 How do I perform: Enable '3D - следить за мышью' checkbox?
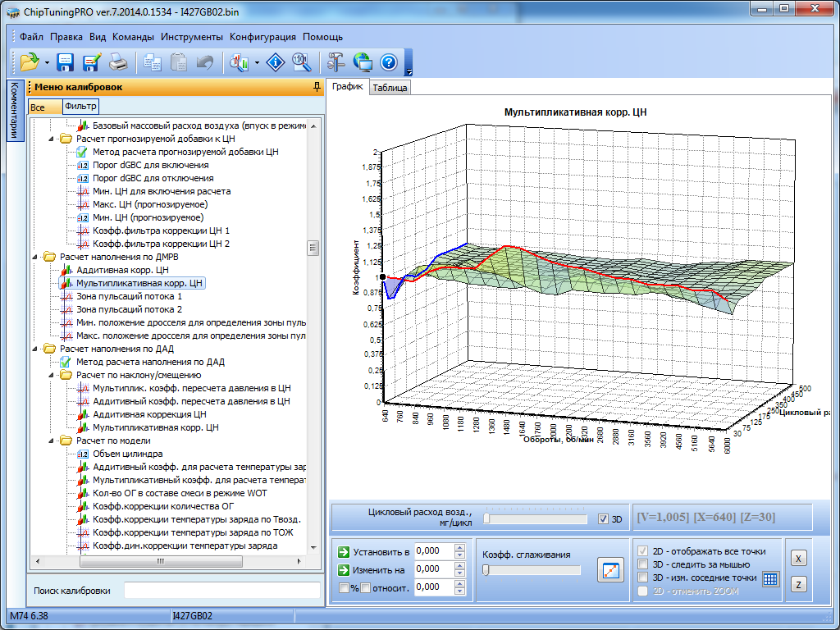[x=644, y=564]
